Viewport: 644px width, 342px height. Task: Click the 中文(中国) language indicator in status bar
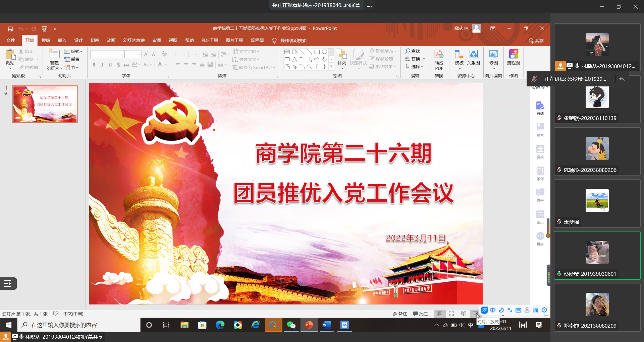click(x=73, y=314)
